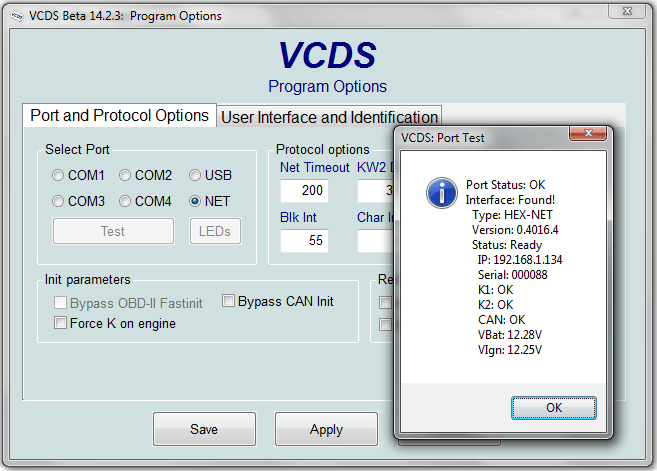Confirm Port Test dialog with OK

[554, 408]
